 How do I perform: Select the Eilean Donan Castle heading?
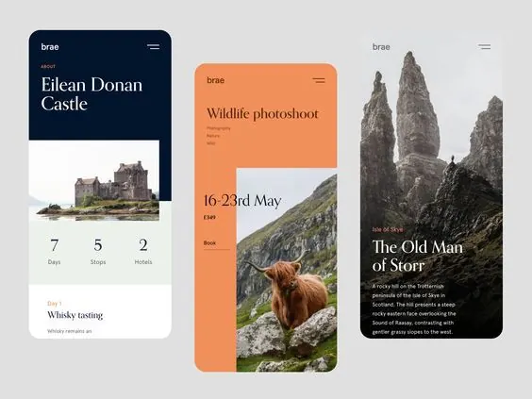click(x=91, y=94)
